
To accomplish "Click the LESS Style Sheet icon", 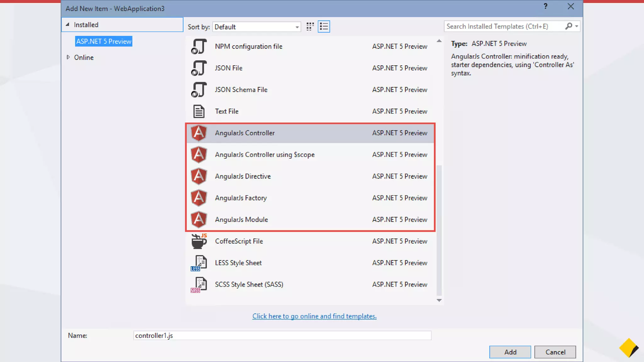I will [x=199, y=263].
